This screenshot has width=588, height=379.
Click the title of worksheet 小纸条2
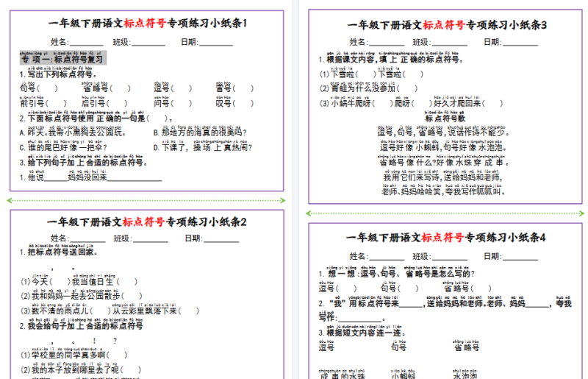(146, 222)
